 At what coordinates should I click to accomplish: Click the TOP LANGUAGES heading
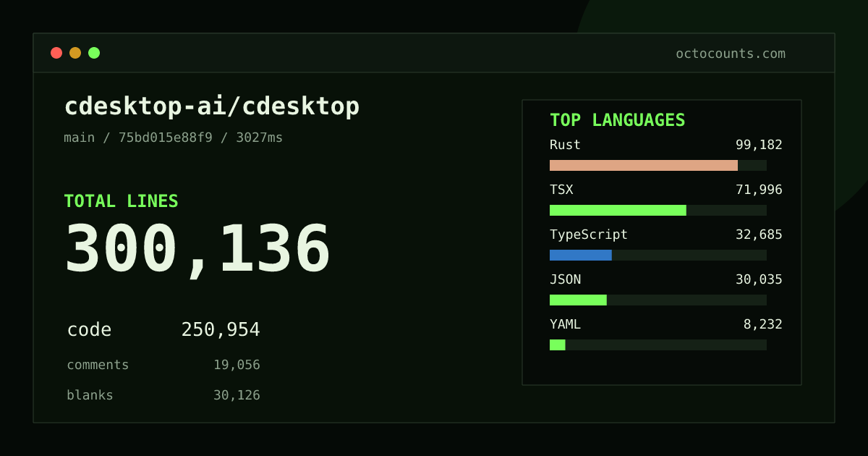click(618, 120)
